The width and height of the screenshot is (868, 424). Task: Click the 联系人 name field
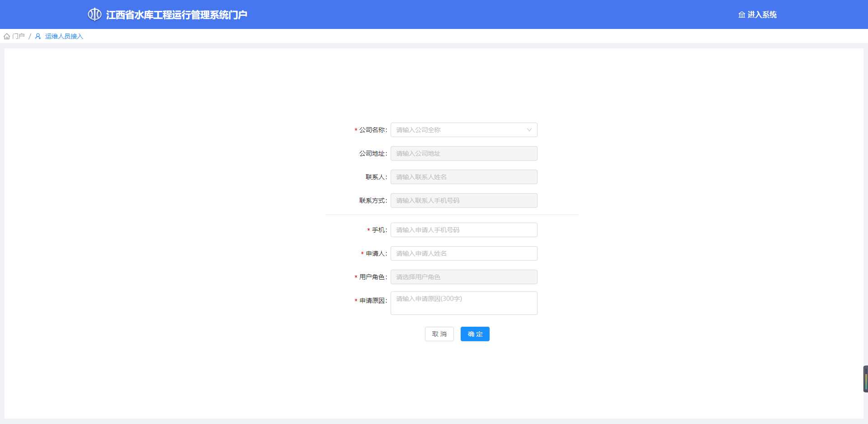point(464,177)
